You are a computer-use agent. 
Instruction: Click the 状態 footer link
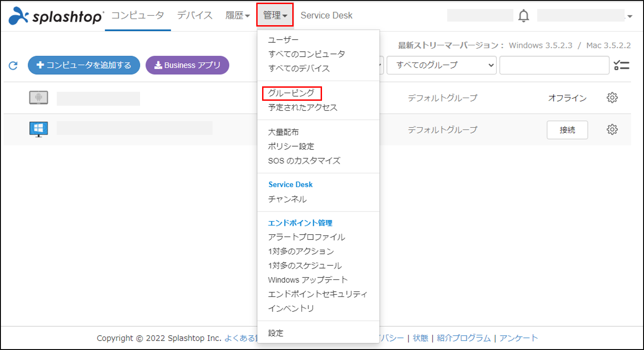[x=421, y=338]
